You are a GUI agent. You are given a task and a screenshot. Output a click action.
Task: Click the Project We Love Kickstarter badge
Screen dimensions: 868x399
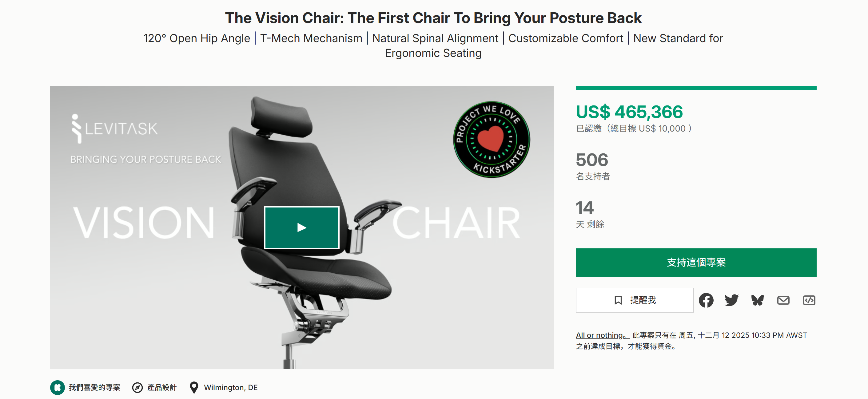pos(491,139)
